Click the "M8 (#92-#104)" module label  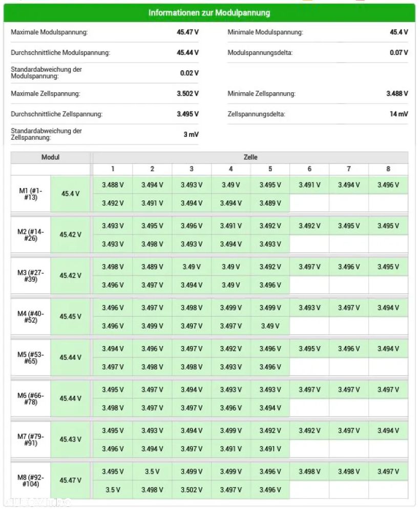pyautogui.click(x=31, y=480)
